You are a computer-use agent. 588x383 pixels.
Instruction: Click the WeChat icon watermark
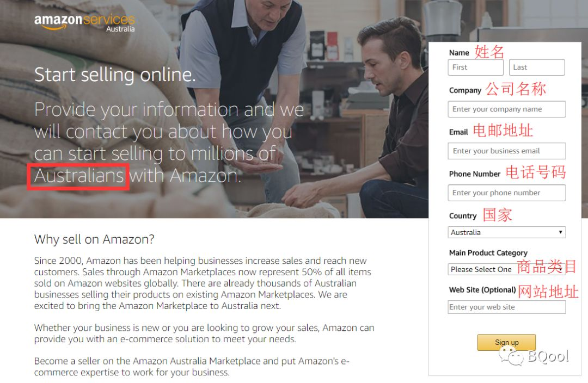pos(511,356)
